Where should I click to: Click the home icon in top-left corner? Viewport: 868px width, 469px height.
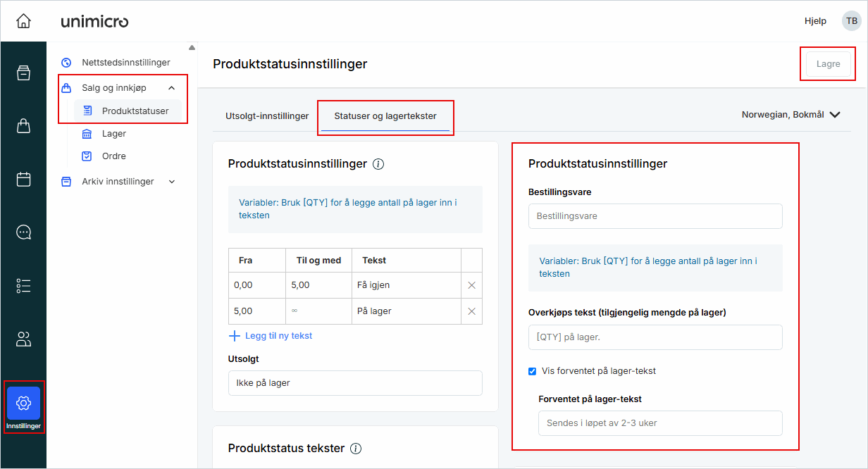coord(23,21)
